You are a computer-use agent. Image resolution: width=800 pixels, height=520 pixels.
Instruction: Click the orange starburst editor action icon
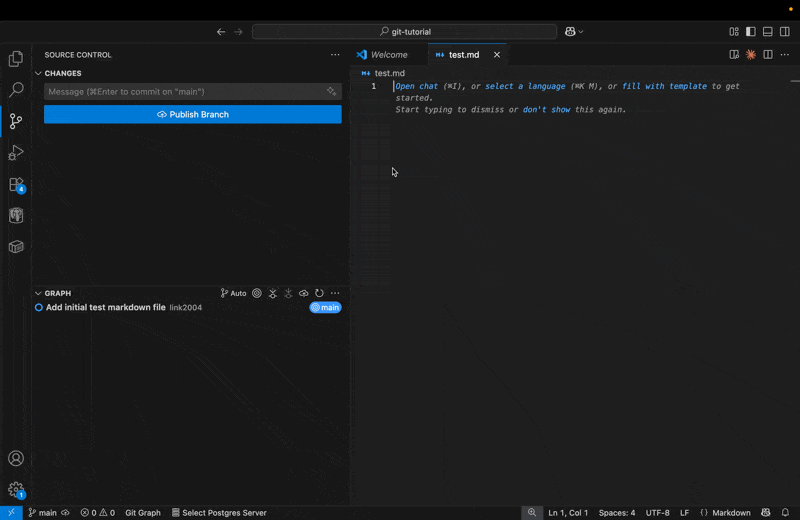point(751,55)
